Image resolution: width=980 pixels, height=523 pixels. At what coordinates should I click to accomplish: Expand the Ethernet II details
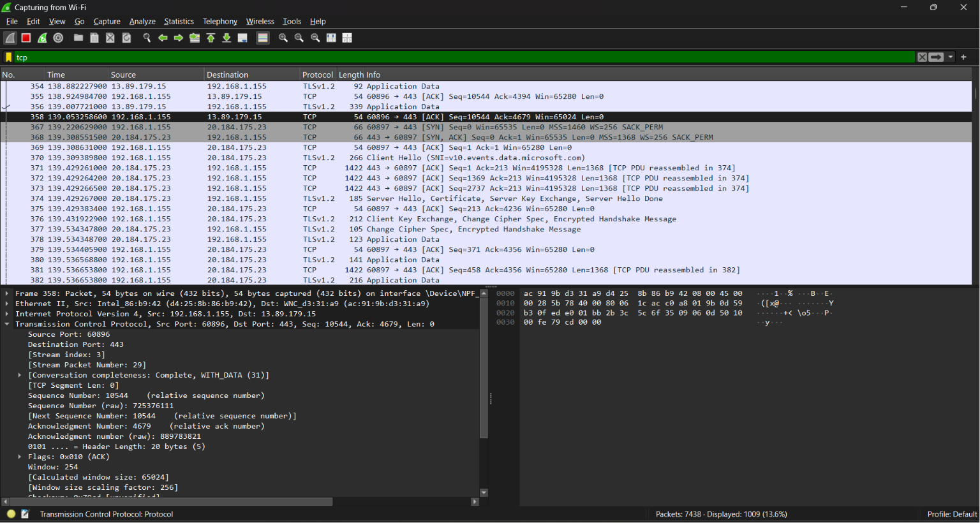7,304
